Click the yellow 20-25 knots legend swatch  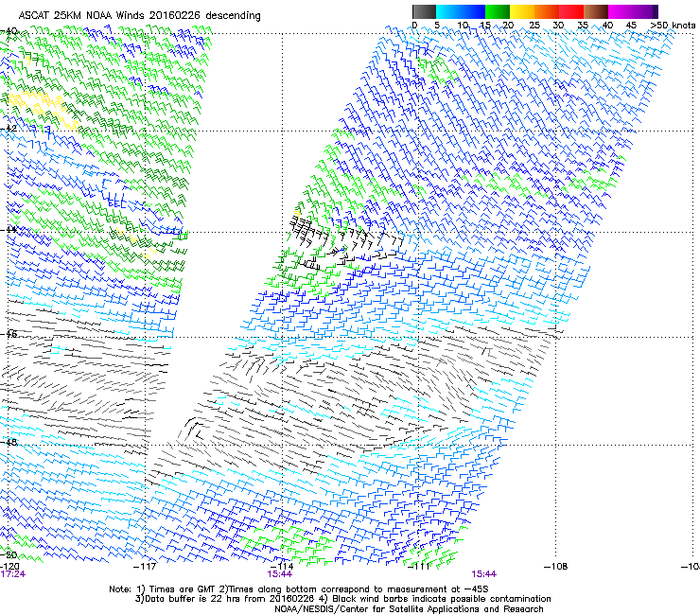(522, 11)
